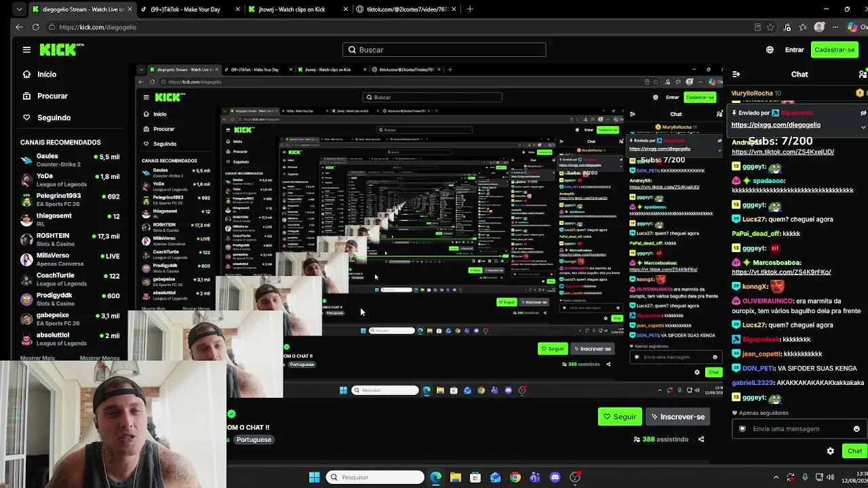Open Microsoft Teams from taskbar
Viewport: 868px width, 488px height.
click(535, 477)
